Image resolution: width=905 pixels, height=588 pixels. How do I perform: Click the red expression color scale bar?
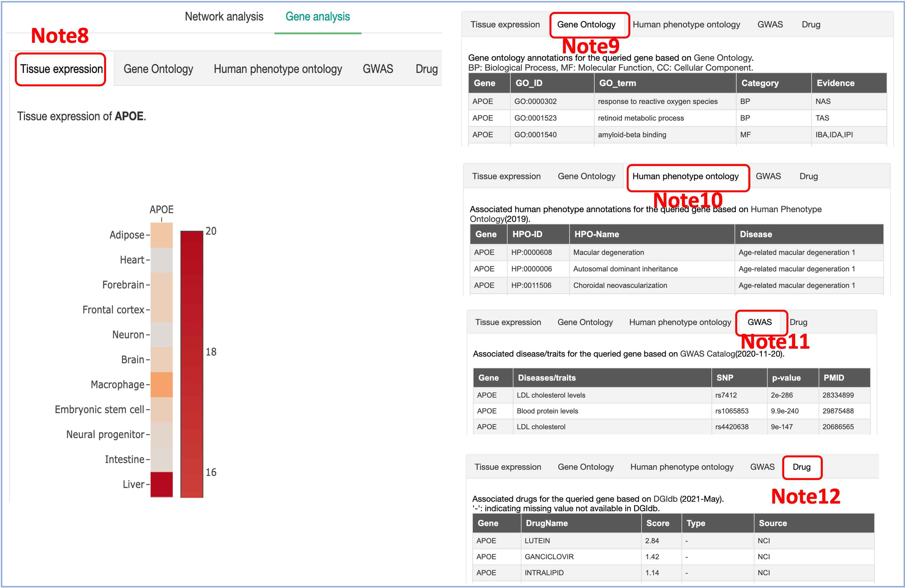click(192, 364)
